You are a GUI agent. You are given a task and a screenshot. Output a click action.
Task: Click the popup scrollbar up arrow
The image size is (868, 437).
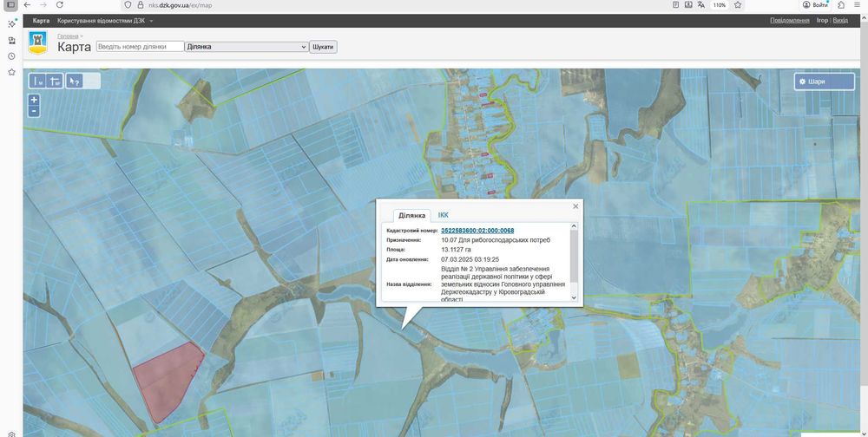(574, 225)
